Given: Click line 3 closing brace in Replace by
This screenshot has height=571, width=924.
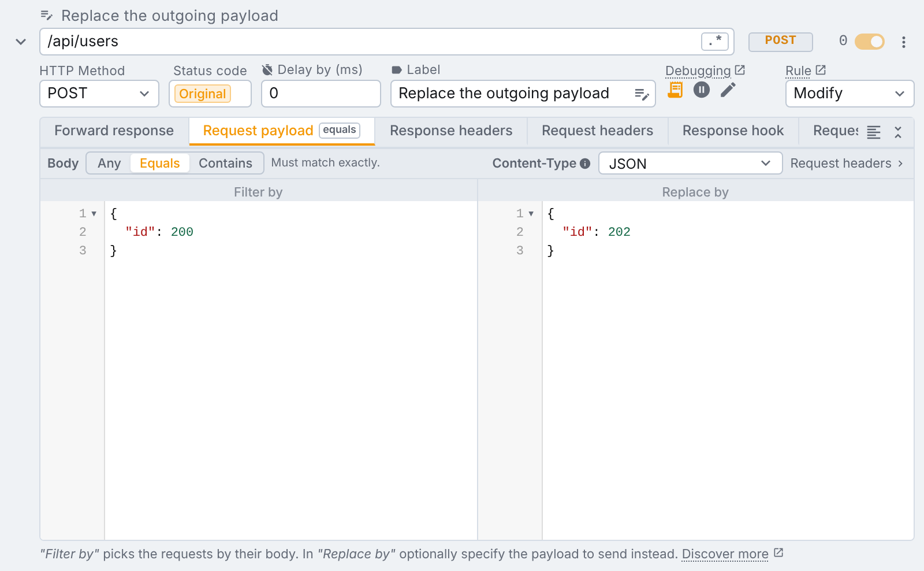Looking at the screenshot, I should pyautogui.click(x=551, y=251).
